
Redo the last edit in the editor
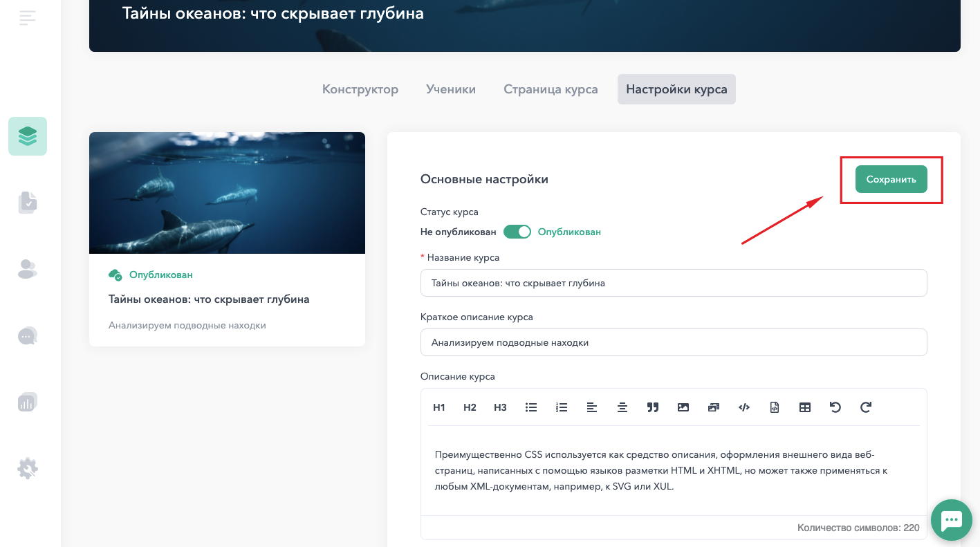pyautogui.click(x=866, y=407)
